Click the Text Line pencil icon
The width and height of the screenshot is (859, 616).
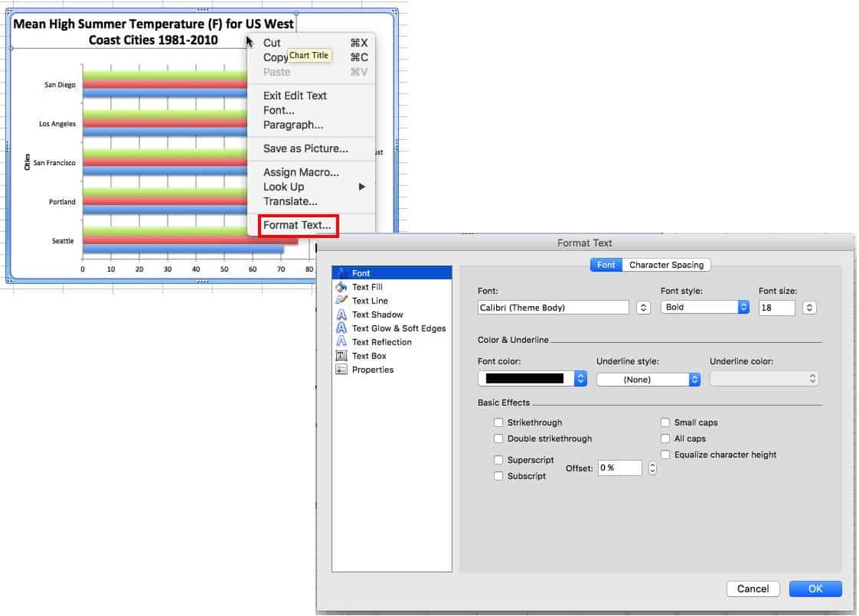(x=341, y=301)
